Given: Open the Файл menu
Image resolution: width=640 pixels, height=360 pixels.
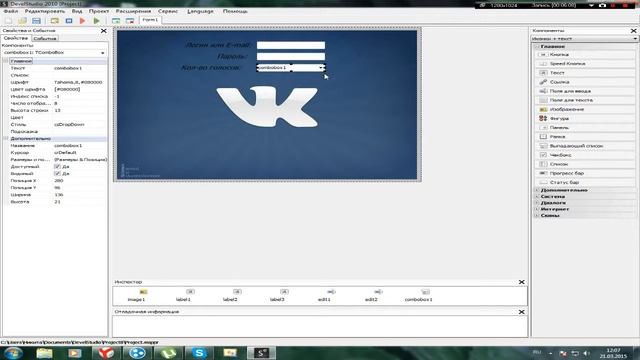Looking at the screenshot, I should (x=11, y=11).
